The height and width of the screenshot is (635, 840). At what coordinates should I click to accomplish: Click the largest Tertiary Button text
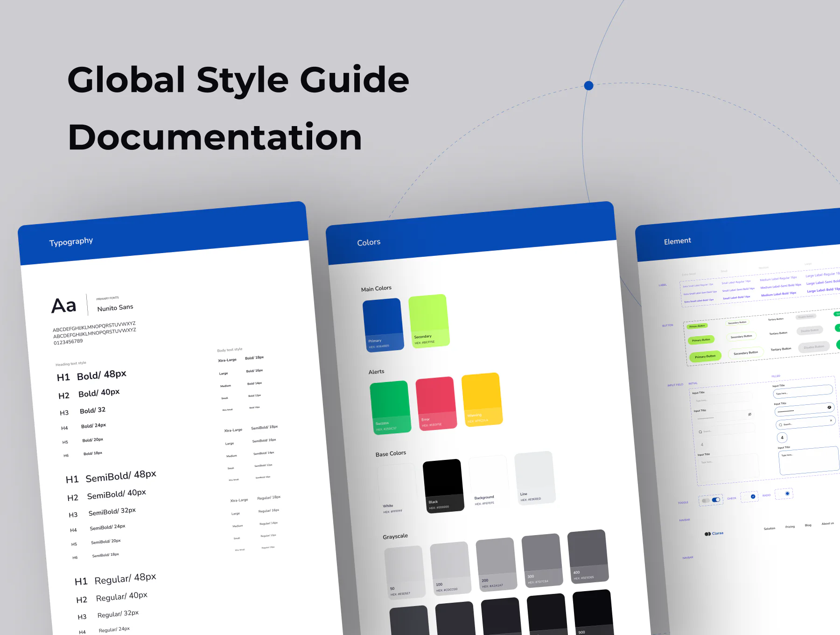click(x=781, y=349)
